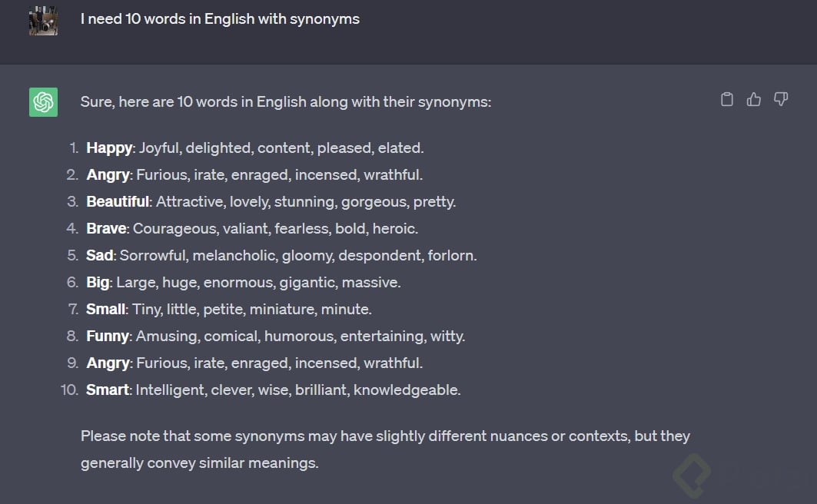Give the response a thumbs up
This screenshot has height=504, width=817.
(754, 99)
